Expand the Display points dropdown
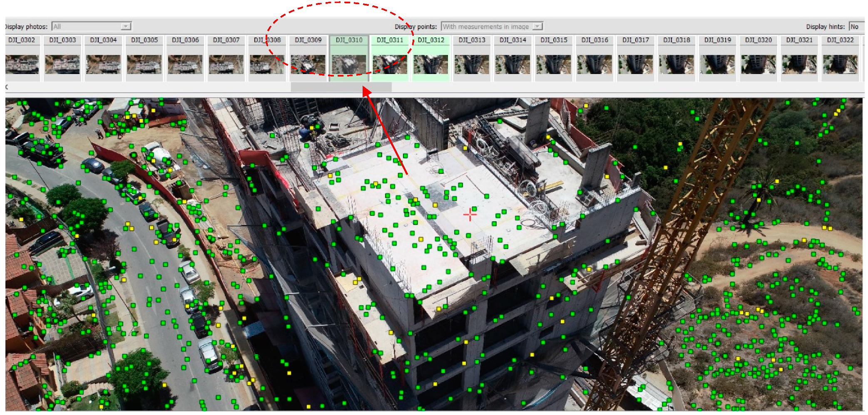868x415 pixels. coord(537,27)
